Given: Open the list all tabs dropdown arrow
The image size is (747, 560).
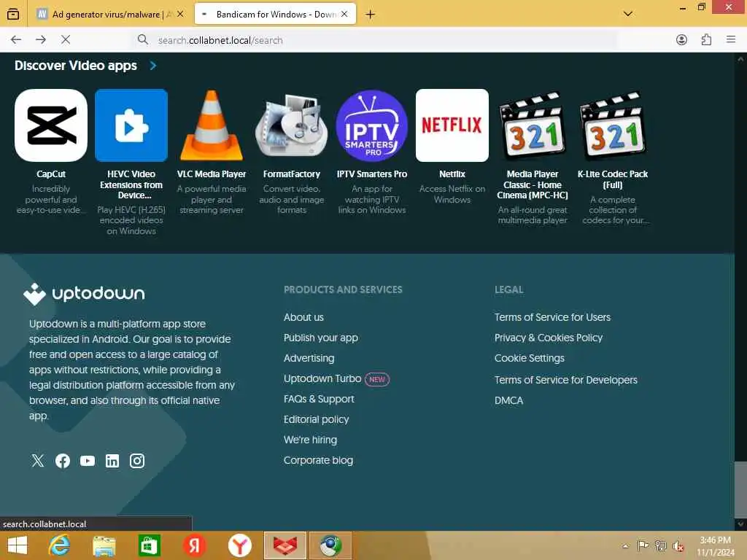Looking at the screenshot, I should tap(628, 14).
